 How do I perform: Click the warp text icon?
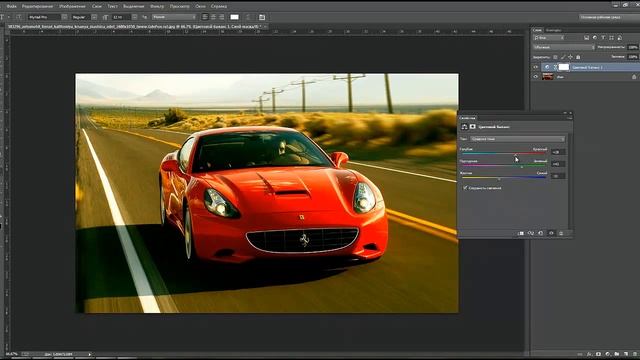[248, 17]
